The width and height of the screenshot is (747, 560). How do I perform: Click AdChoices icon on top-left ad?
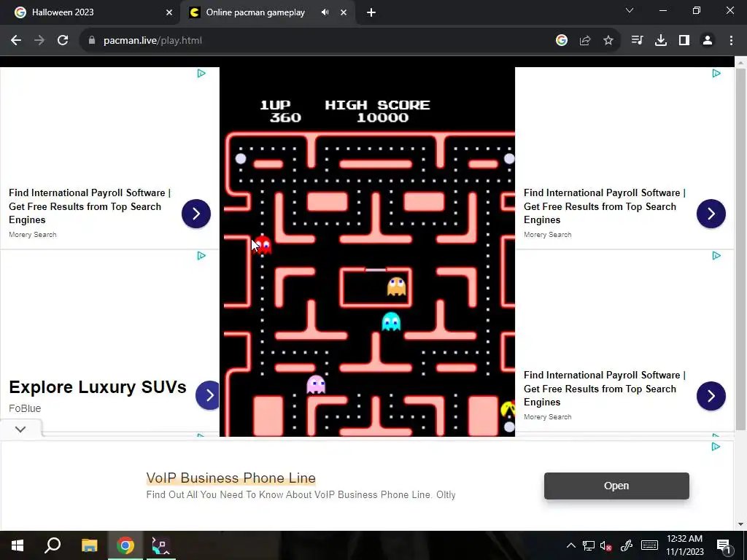pyautogui.click(x=201, y=74)
